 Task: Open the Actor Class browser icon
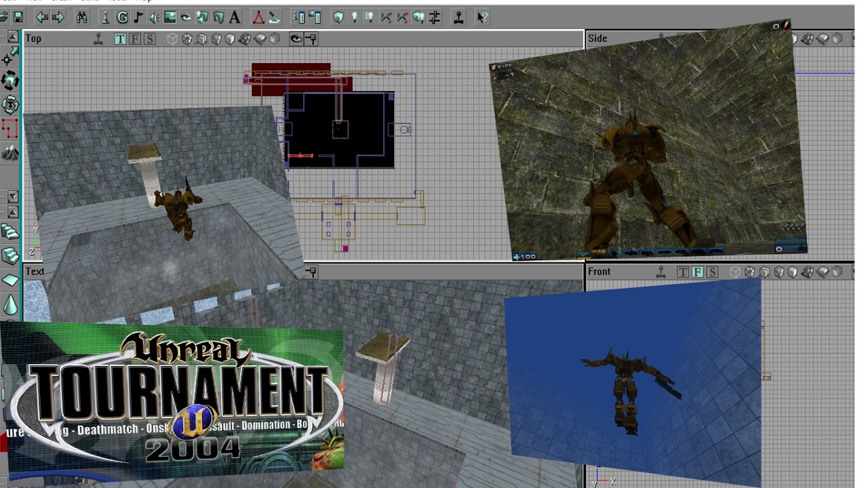(105, 17)
